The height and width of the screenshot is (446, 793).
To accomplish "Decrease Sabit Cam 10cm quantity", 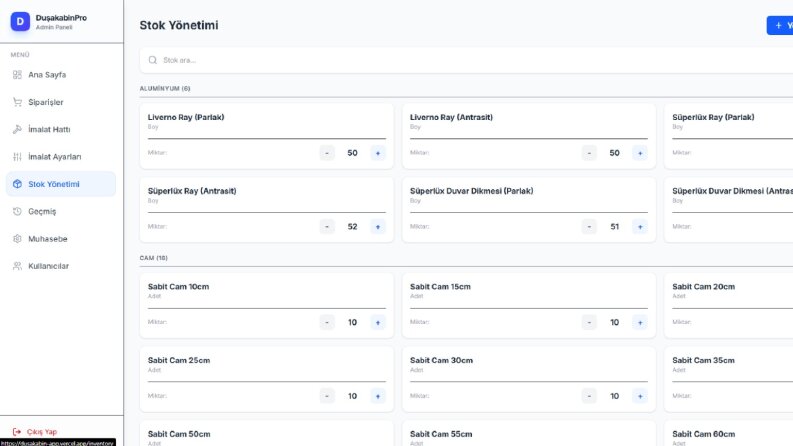I will coord(327,322).
